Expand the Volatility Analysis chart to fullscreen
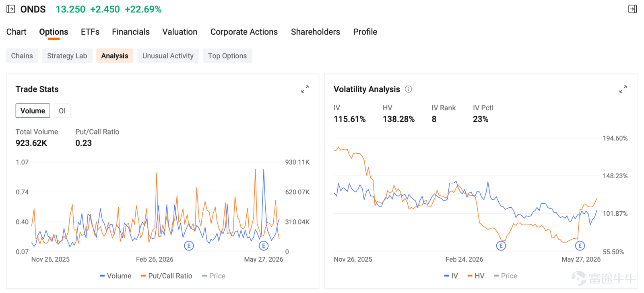The width and height of the screenshot is (644, 293). point(623,89)
